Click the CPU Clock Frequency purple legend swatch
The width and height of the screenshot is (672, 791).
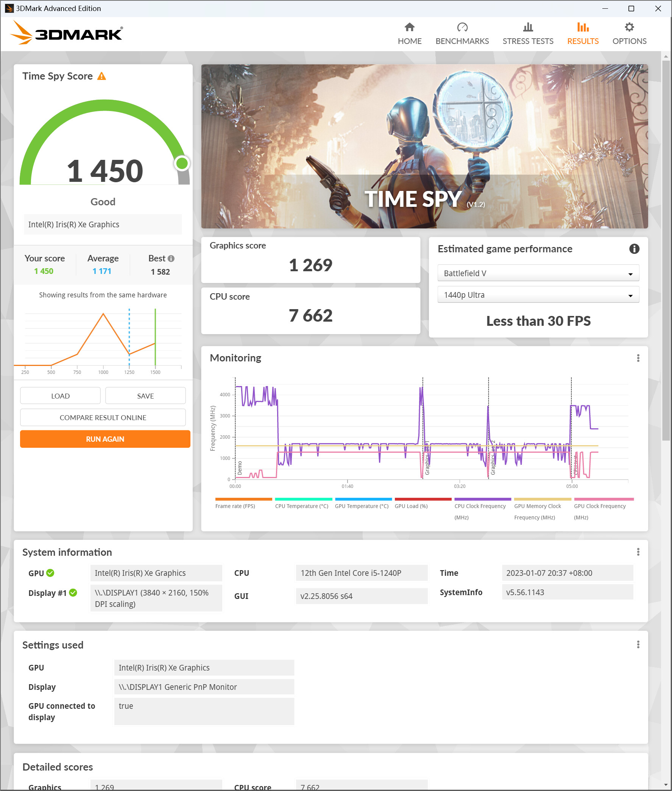pyautogui.click(x=482, y=499)
